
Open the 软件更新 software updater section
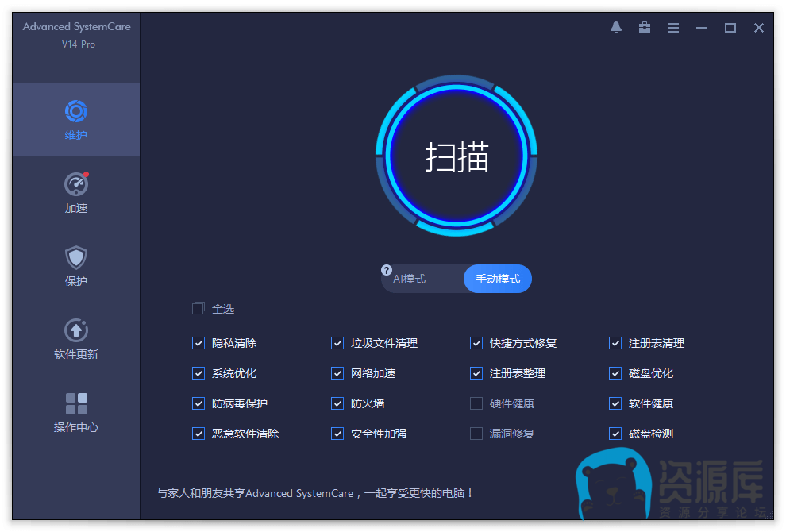pyautogui.click(x=76, y=339)
